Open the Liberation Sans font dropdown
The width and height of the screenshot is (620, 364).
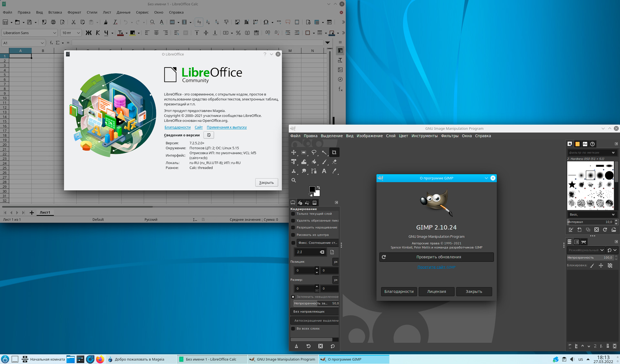click(54, 33)
